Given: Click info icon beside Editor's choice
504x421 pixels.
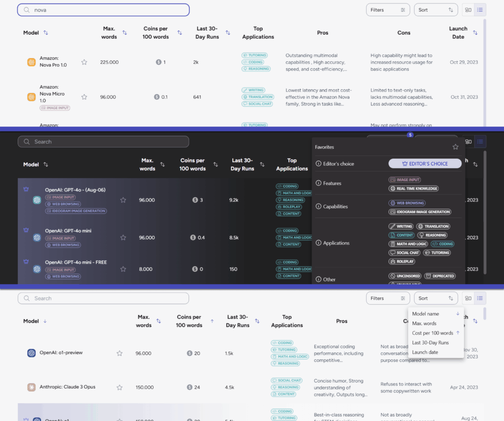Looking at the screenshot, I should point(318,163).
